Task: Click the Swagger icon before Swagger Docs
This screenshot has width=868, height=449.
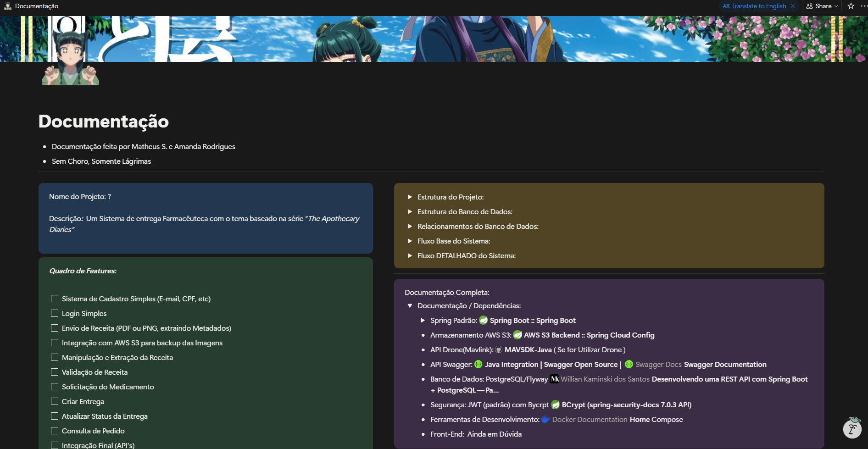Action: click(x=629, y=364)
